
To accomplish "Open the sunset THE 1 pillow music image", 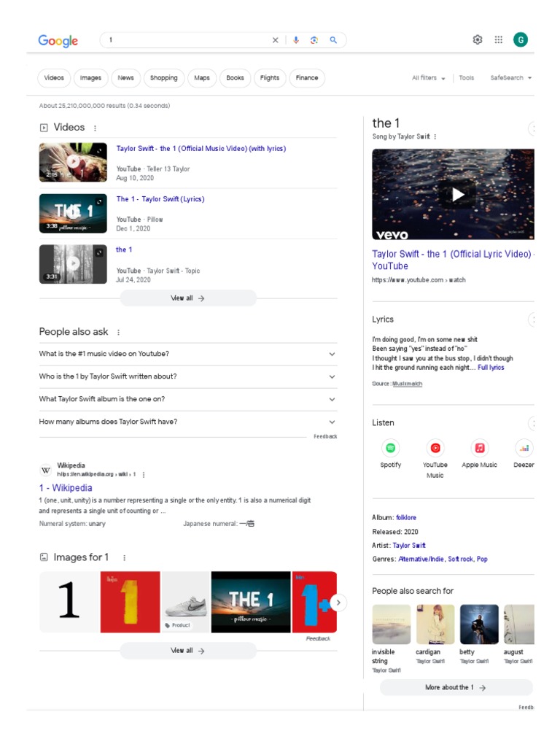I will point(251,602).
